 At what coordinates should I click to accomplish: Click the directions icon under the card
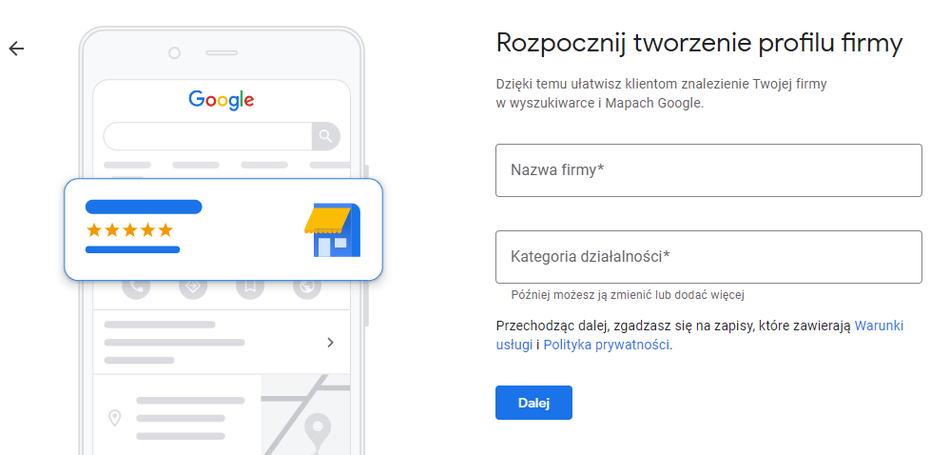(x=193, y=287)
